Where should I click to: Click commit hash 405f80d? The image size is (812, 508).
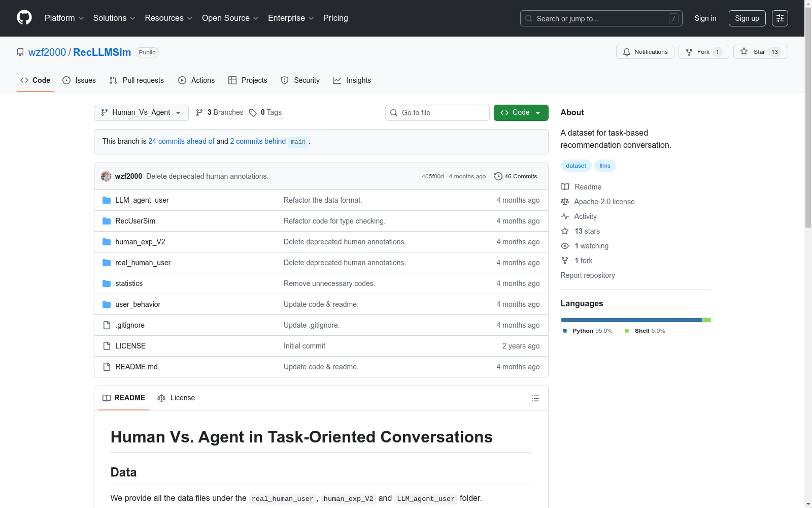click(432, 176)
